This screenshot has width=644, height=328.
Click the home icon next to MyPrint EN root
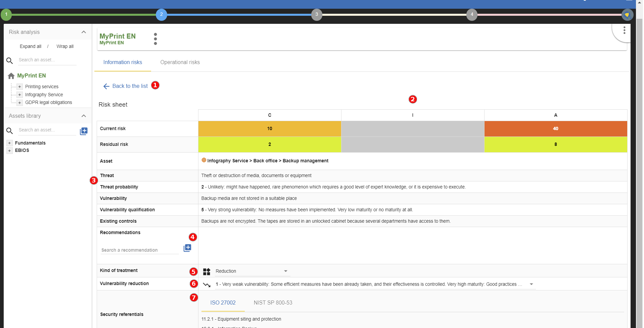[11, 75]
